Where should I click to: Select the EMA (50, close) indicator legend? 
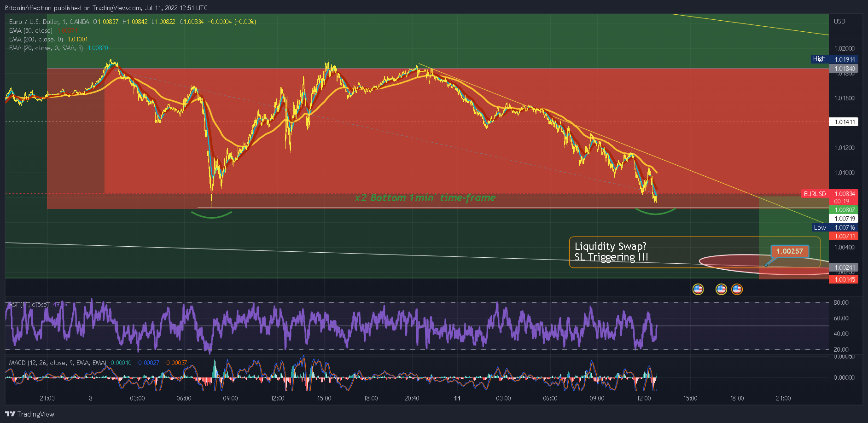tap(31, 30)
